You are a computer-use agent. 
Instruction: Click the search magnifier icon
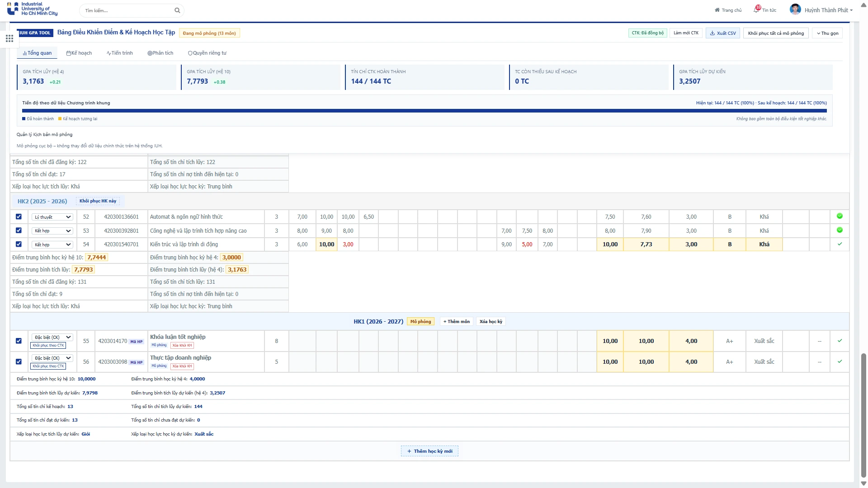click(177, 10)
